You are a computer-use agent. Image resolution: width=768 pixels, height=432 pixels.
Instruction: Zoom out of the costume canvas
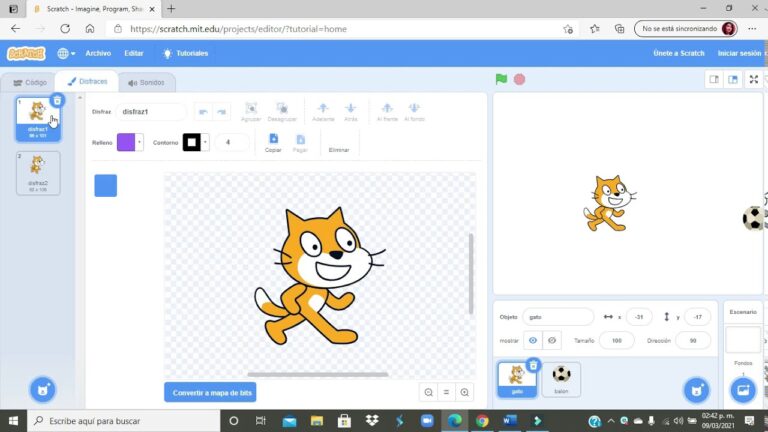click(429, 393)
